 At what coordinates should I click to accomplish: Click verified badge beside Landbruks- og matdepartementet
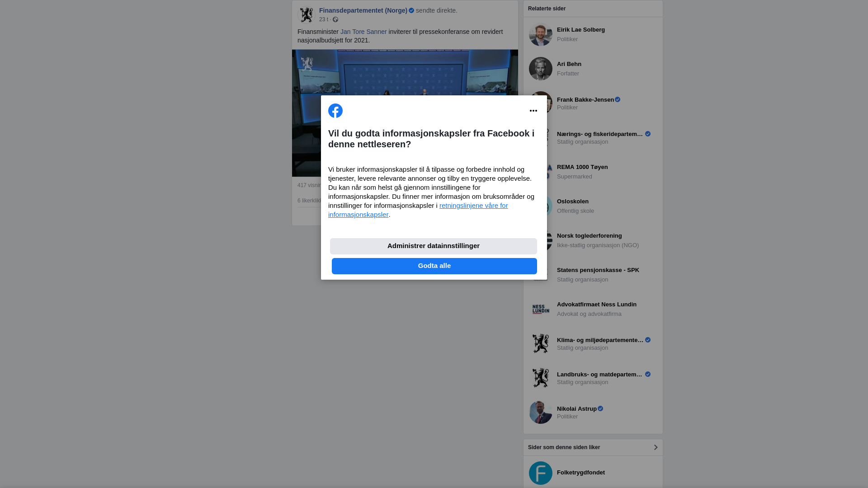(x=648, y=374)
